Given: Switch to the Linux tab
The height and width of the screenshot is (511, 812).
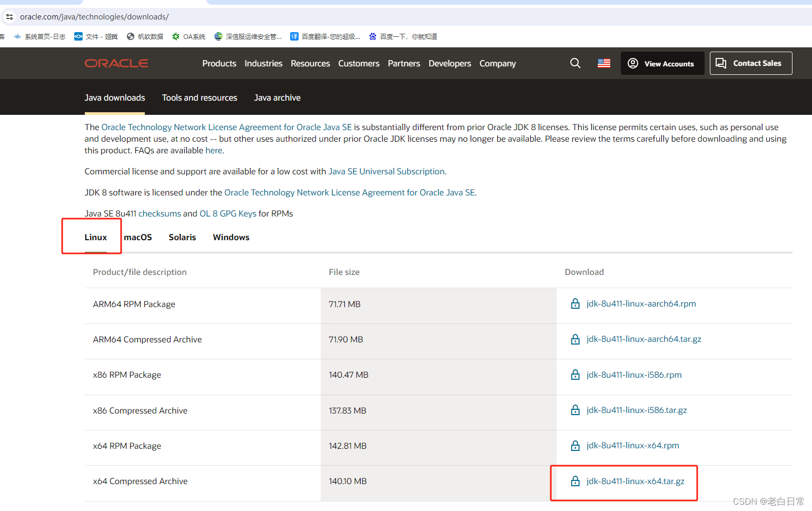Looking at the screenshot, I should (96, 237).
